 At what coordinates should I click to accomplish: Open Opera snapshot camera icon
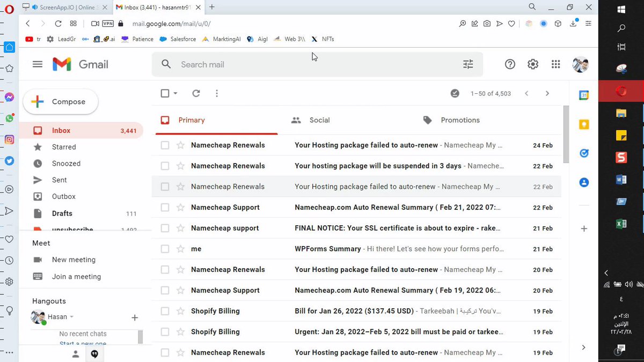(487, 24)
